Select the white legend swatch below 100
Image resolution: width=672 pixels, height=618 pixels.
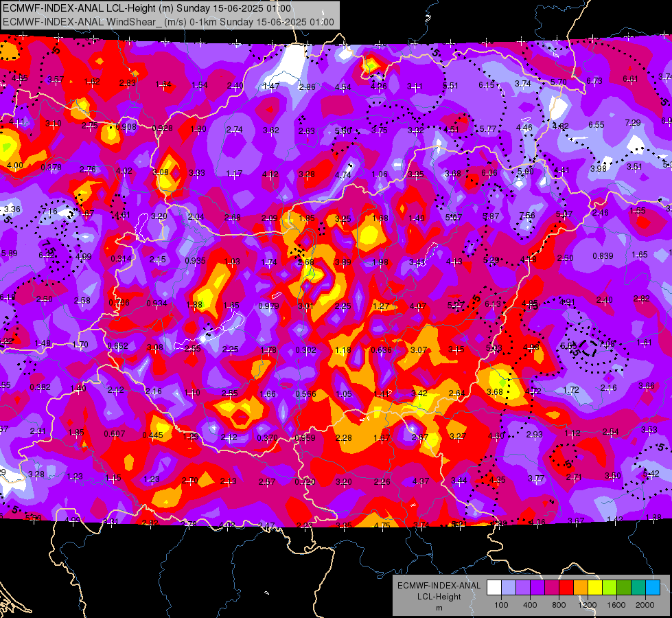[494, 588]
